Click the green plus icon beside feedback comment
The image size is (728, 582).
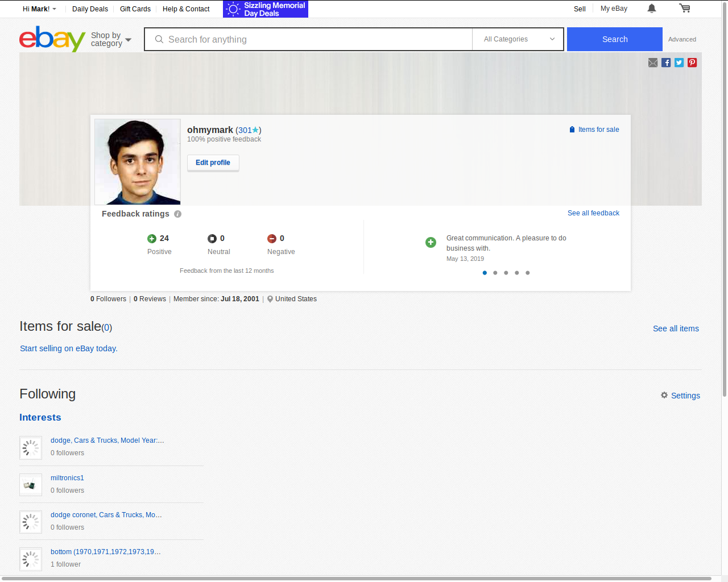(x=431, y=243)
